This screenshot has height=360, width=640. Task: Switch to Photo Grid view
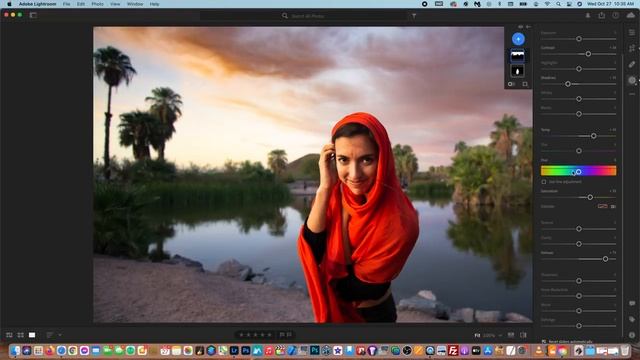pos(9,335)
